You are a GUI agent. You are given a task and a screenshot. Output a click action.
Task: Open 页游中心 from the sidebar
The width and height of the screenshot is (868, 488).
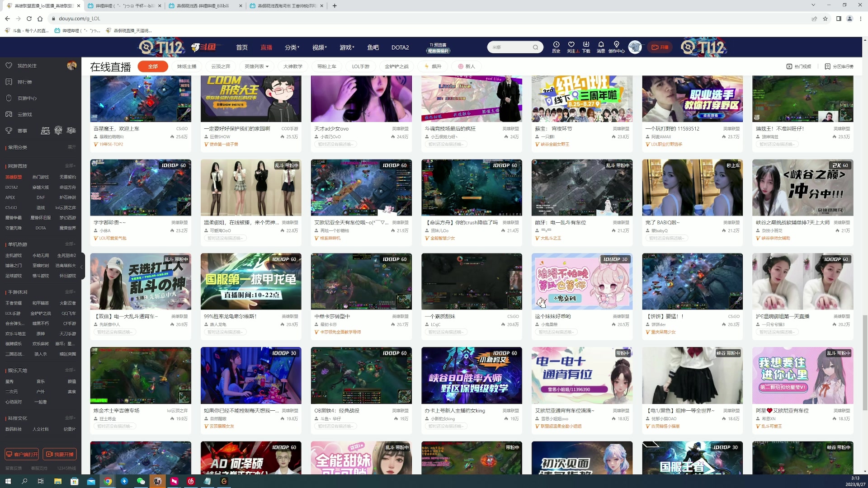(9, 98)
